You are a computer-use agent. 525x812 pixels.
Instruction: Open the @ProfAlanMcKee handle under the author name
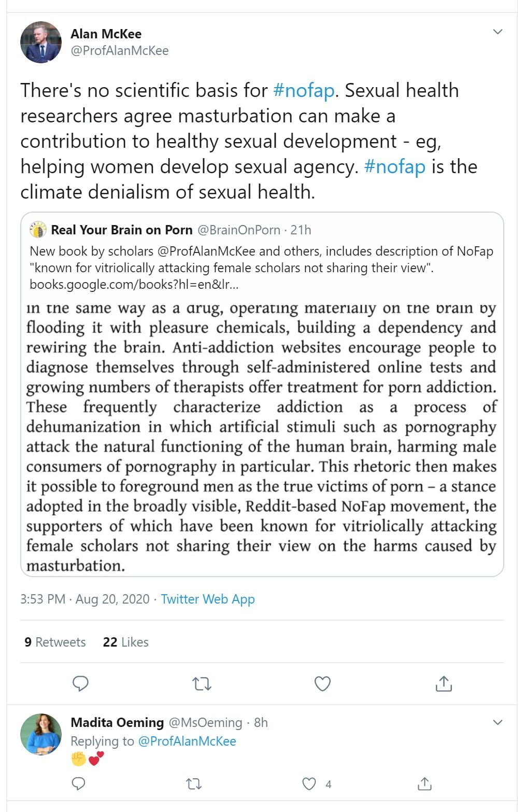point(120,51)
